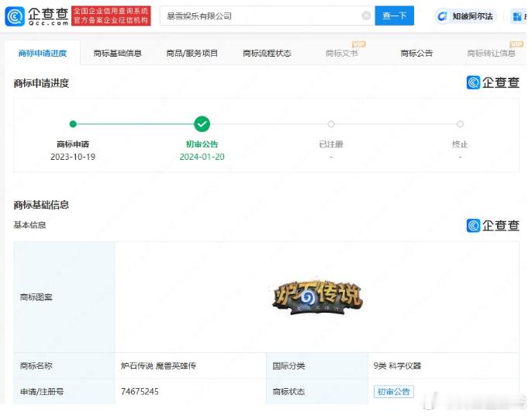The height and width of the screenshot is (416, 532).
Task: Click the 商标申请 timeline dot
Action: [x=73, y=124]
